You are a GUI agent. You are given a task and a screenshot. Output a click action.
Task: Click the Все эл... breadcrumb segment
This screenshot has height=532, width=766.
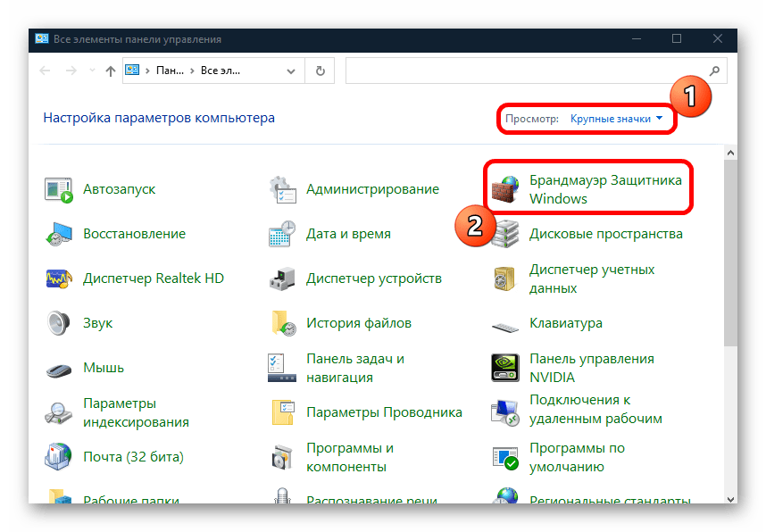[221, 71]
